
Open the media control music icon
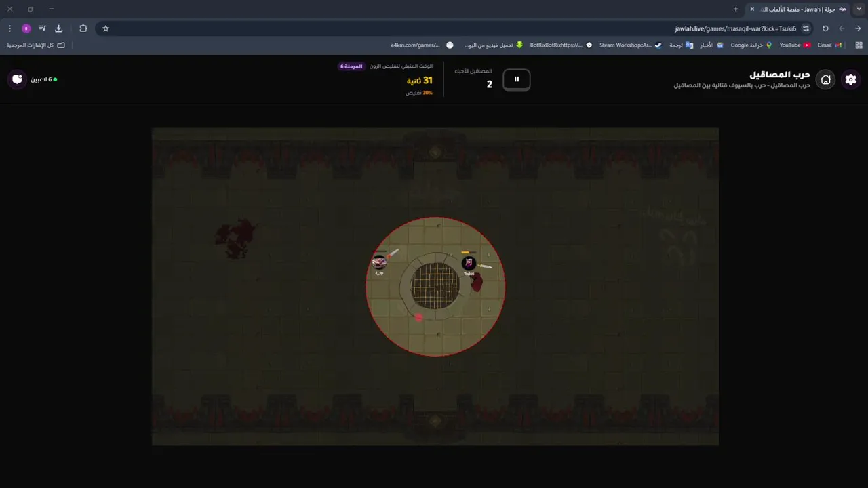(x=43, y=28)
